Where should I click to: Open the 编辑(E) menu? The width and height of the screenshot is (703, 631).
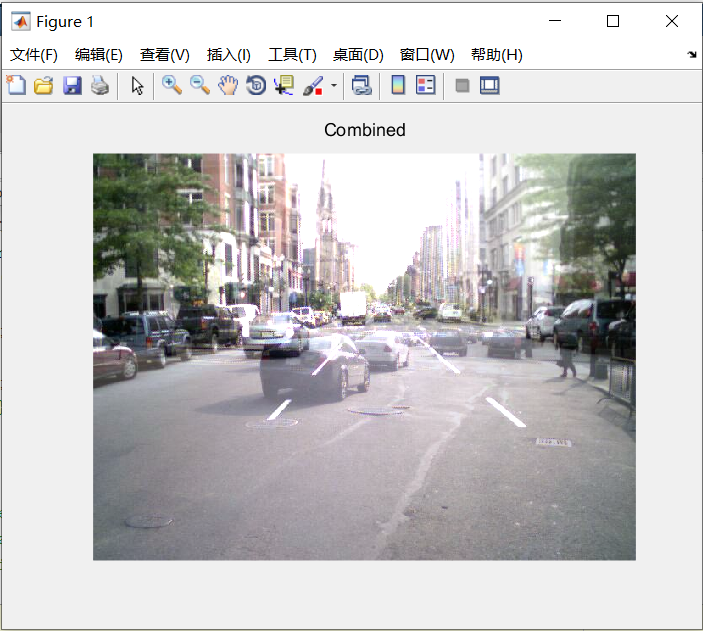(x=99, y=55)
